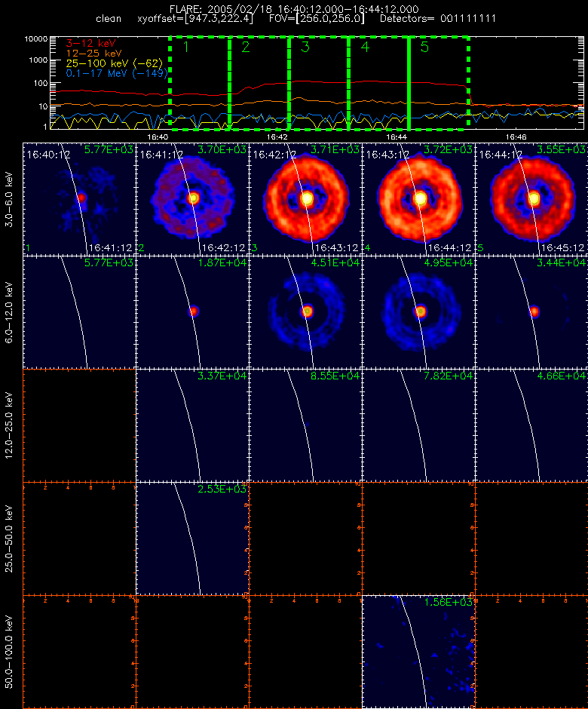Screen dimensions: 588x709
Task: Click the small green '5' at image corner
Action: tap(481, 248)
